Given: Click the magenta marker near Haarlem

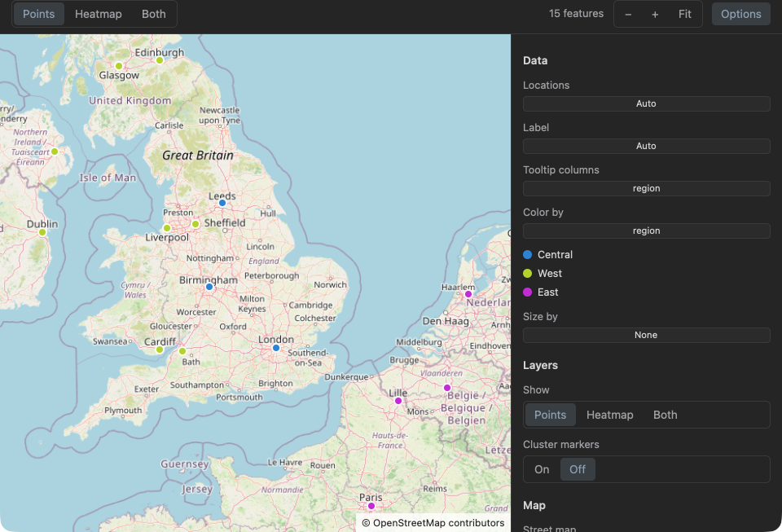Looking at the screenshot, I should [468, 294].
